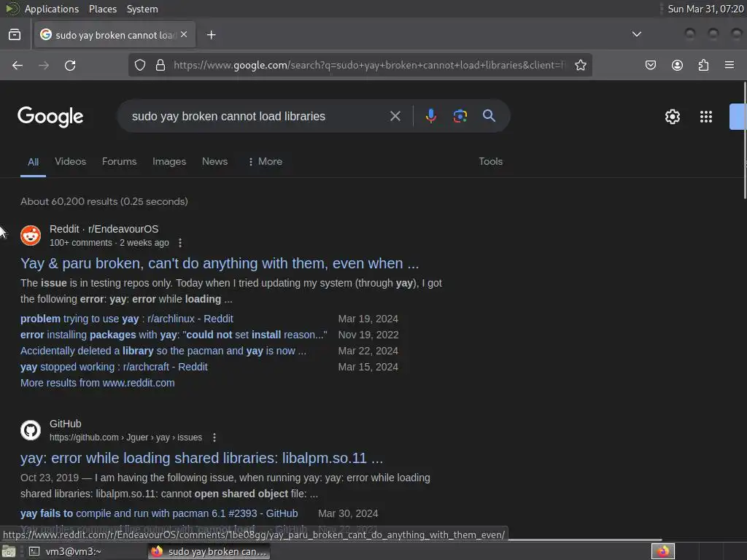Open 'problem trying to use yay' link
This screenshot has height=560, width=747.
coord(127,319)
